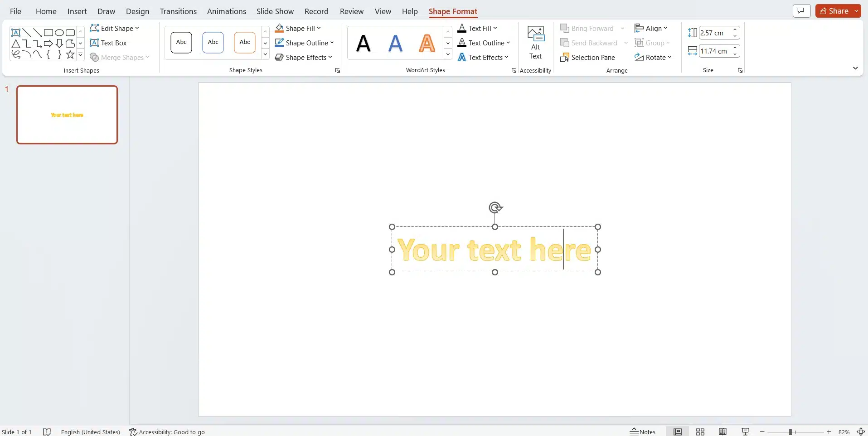Screen dimensions: 868x436
Task: Open Reading View from the status bar
Action: pos(723,432)
